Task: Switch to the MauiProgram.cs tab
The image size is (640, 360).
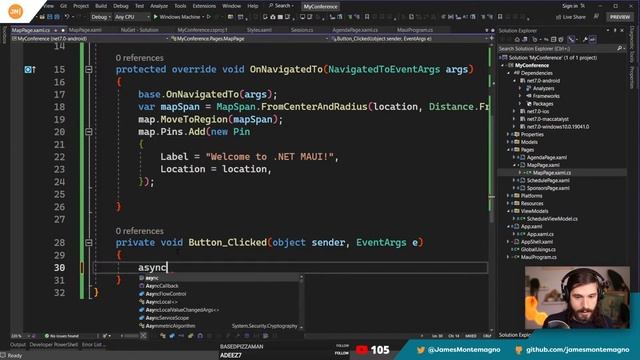Action: tap(415, 30)
